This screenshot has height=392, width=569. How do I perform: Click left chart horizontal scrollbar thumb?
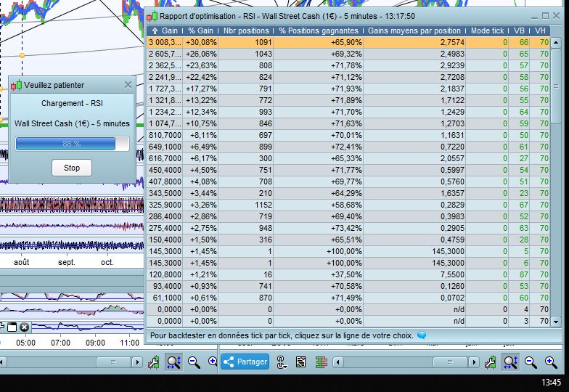pos(113,362)
